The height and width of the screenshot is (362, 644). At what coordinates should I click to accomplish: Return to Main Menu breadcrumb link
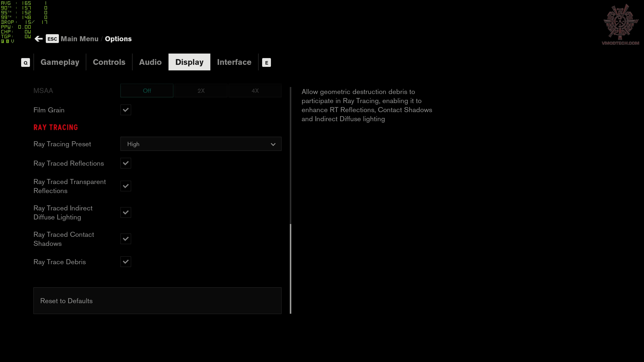79,39
